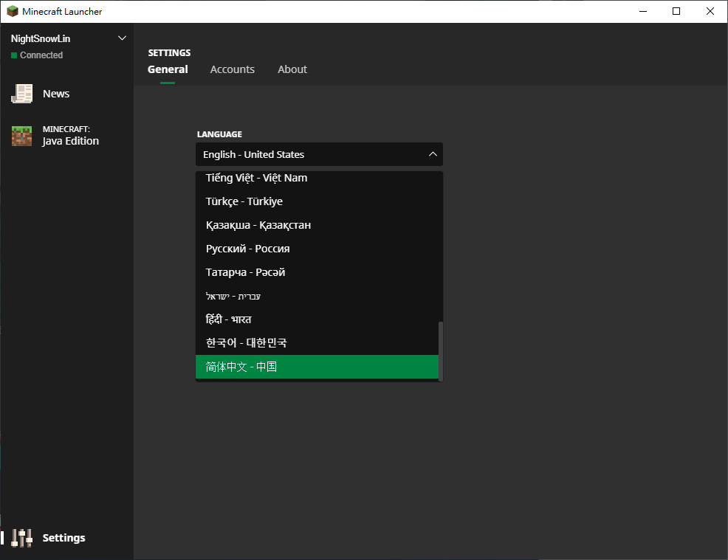The height and width of the screenshot is (560, 728).
Task: Select the Hebrew language option
Action: tap(233, 296)
